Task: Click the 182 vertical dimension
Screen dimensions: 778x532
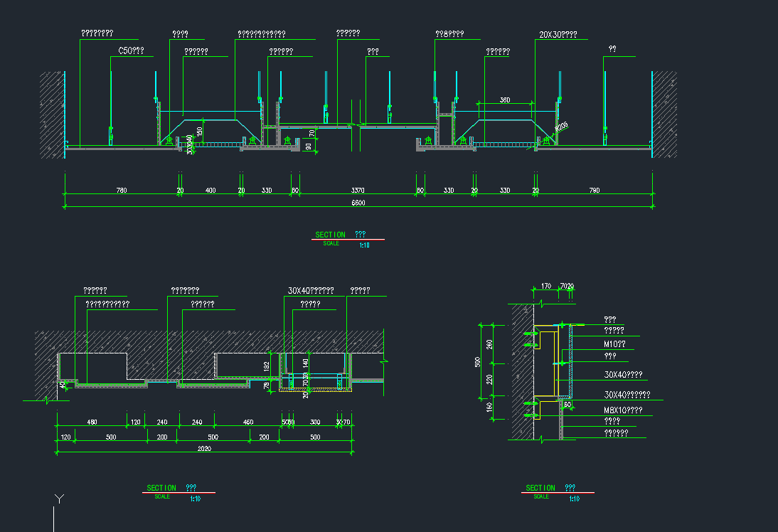Action: click(x=267, y=366)
